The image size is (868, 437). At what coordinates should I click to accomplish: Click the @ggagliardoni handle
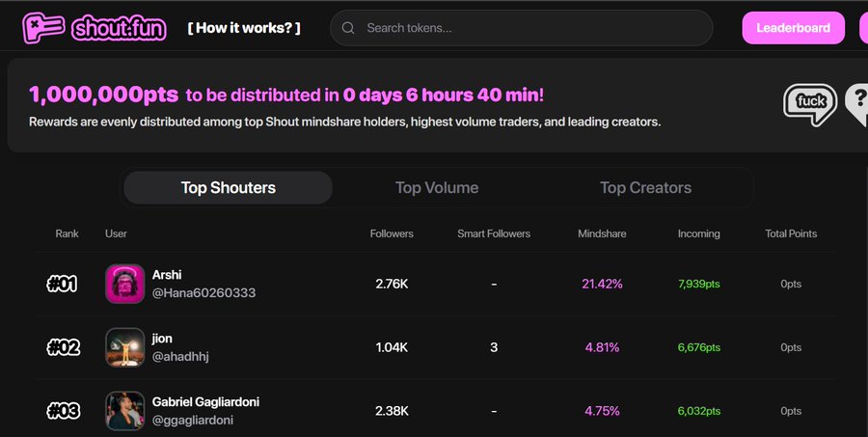pyautogui.click(x=193, y=421)
